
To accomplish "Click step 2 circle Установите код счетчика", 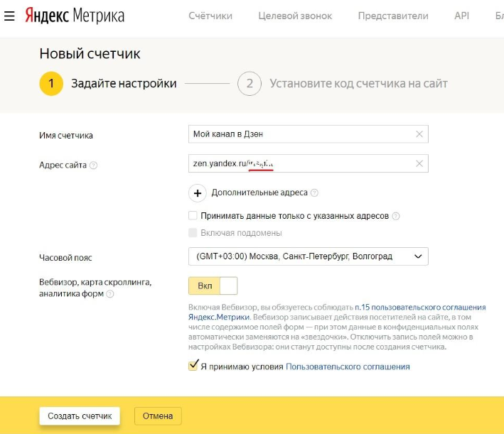I will pos(250,84).
